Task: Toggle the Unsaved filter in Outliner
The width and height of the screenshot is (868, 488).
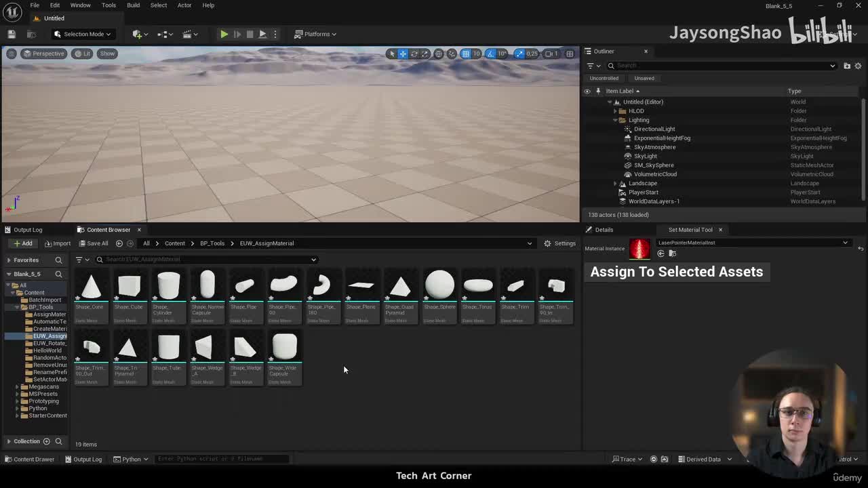Action: click(644, 78)
